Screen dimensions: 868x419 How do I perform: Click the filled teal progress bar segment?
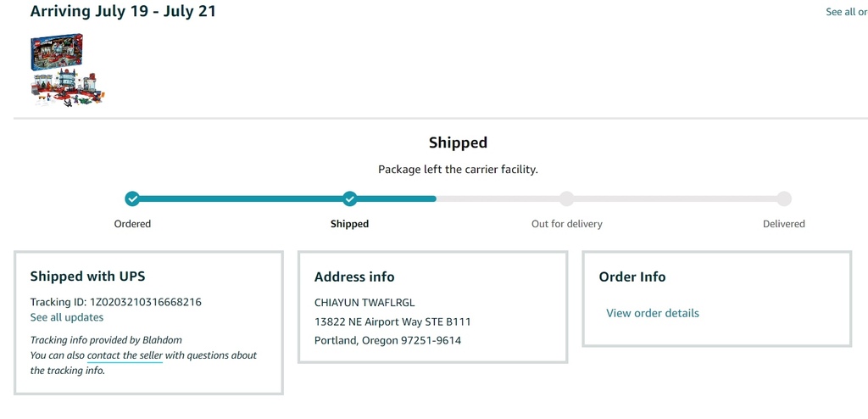(x=283, y=198)
